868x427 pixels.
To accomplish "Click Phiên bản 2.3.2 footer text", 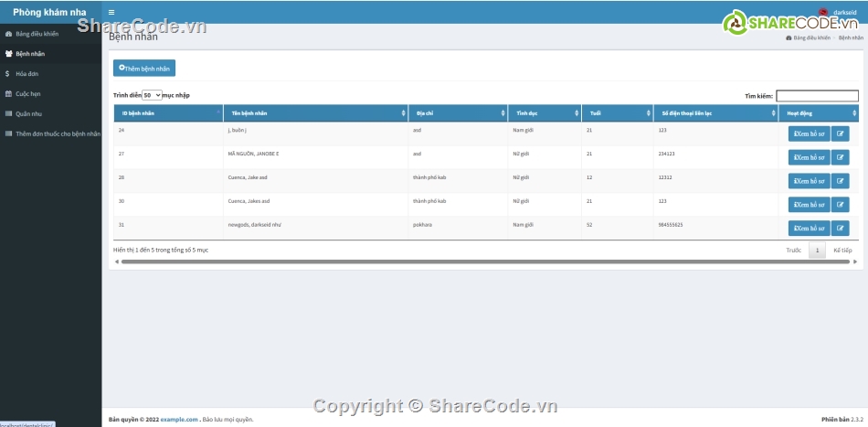I will pos(842,420).
